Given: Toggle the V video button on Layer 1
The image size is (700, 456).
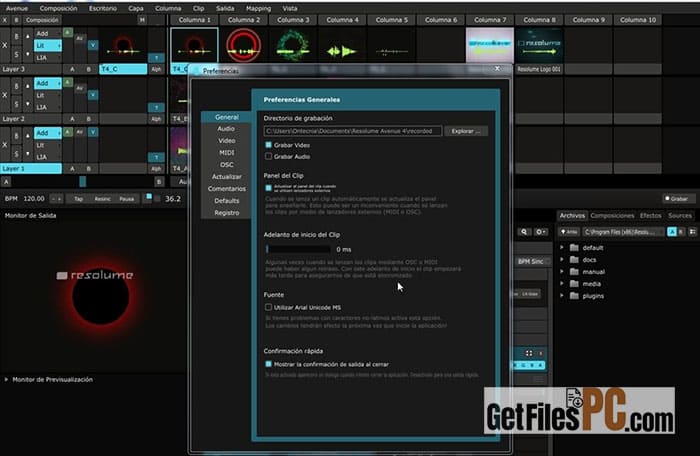Looking at the screenshot, I should coord(93,132).
